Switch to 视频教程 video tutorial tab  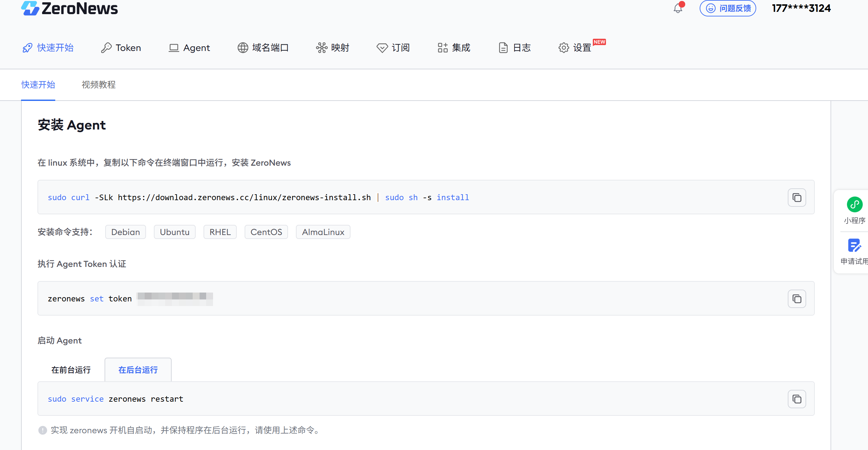pyautogui.click(x=99, y=84)
